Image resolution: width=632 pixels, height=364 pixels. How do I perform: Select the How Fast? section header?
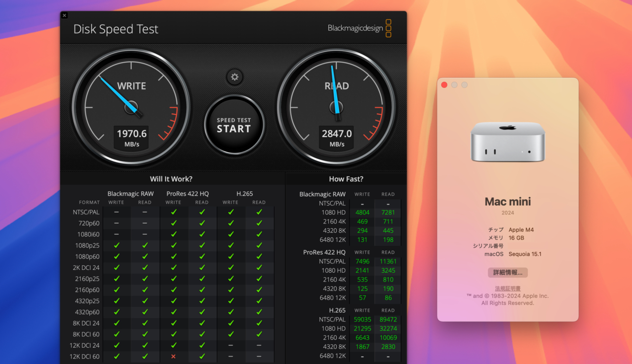(346, 179)
